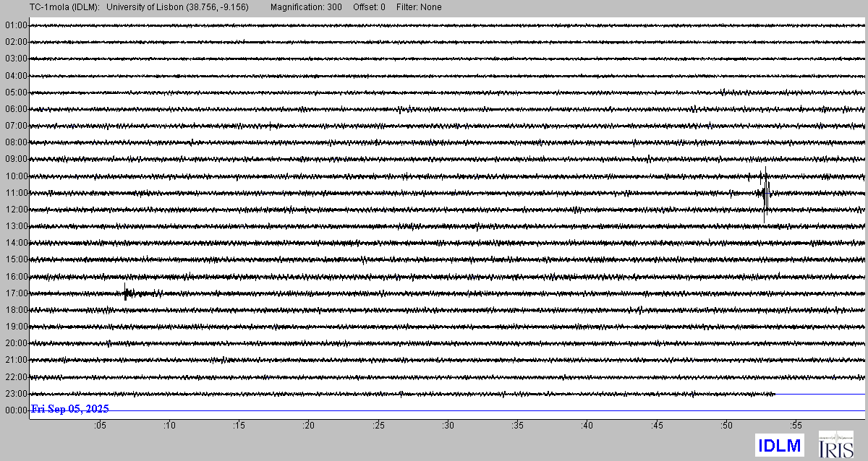Click the flat end of the 23:00 trace
The width and height of the screenshot is (868, 461).
[x=821, y=394]
